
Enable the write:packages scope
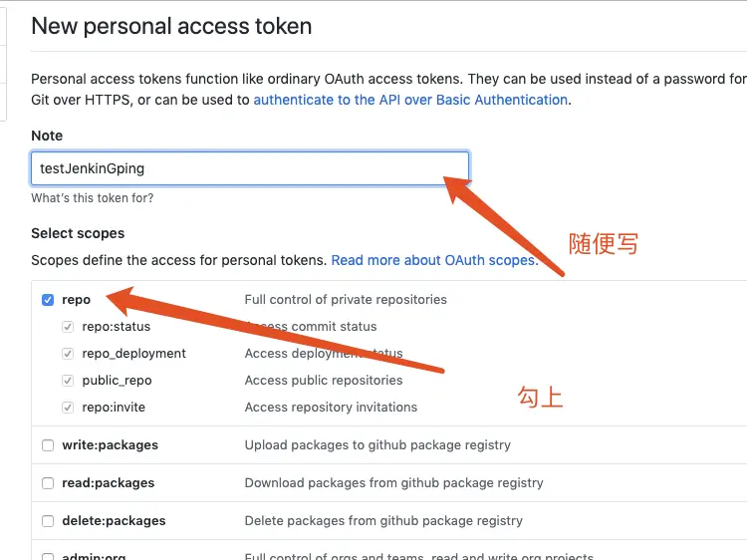48,445
